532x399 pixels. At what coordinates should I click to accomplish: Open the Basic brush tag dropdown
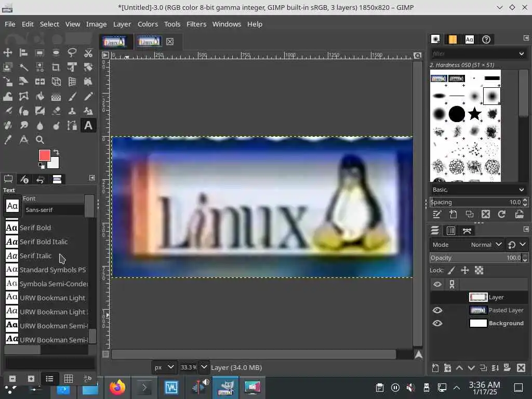coord(522,189)
